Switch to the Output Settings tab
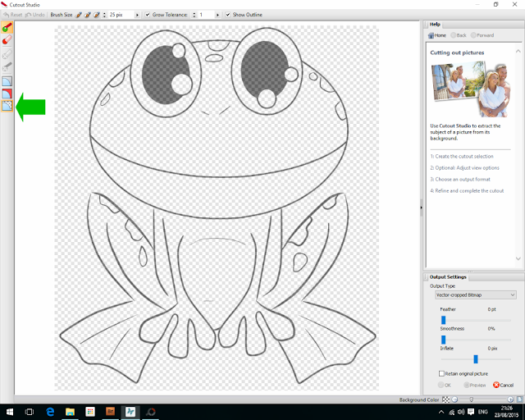Image resolution: width=525 pixels, height=420 pixels. 448,277
